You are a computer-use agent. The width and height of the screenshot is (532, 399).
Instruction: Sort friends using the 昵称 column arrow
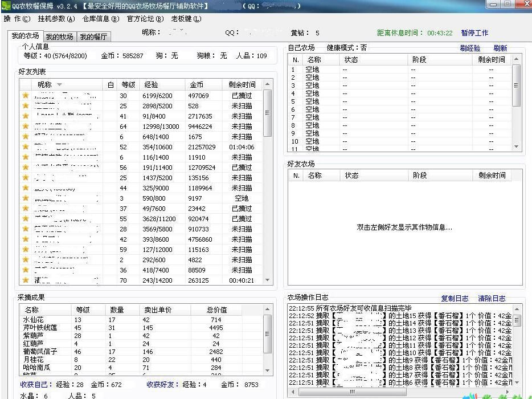pos(59,85)
